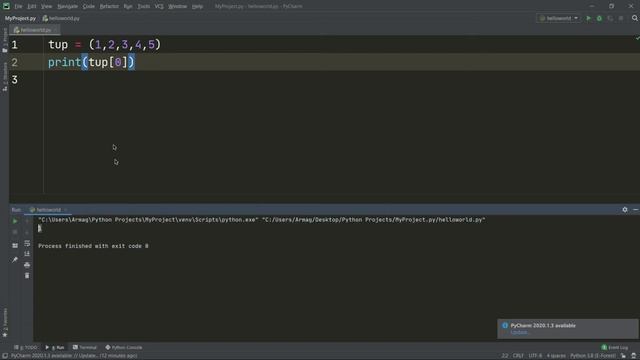Click the Run panel layout icon
This screenshot has height=360, width=640.
coord(15,246)
